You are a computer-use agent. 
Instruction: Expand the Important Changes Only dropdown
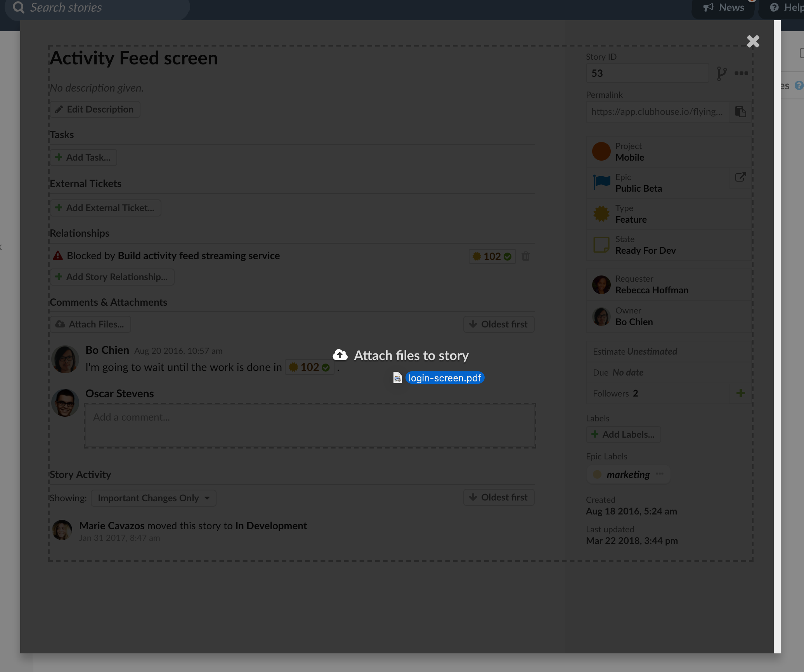pos(153,498)
